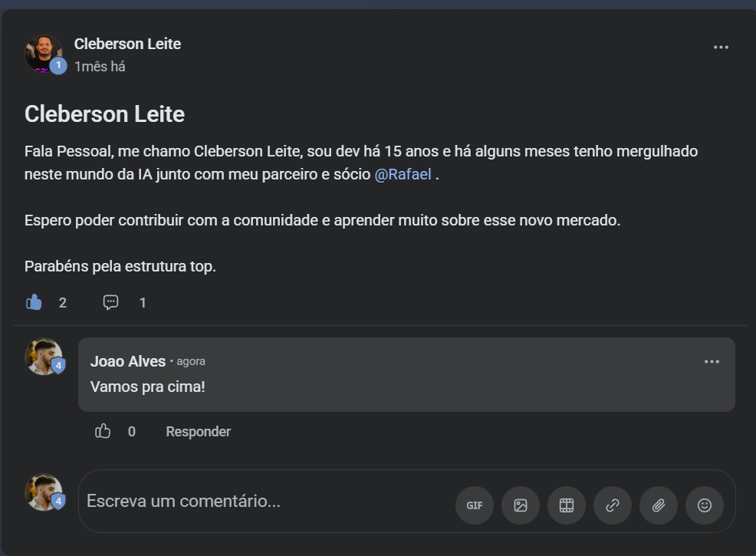Open the post options three-dot menu
Screen dimensions: 756x556
point(721,48)
